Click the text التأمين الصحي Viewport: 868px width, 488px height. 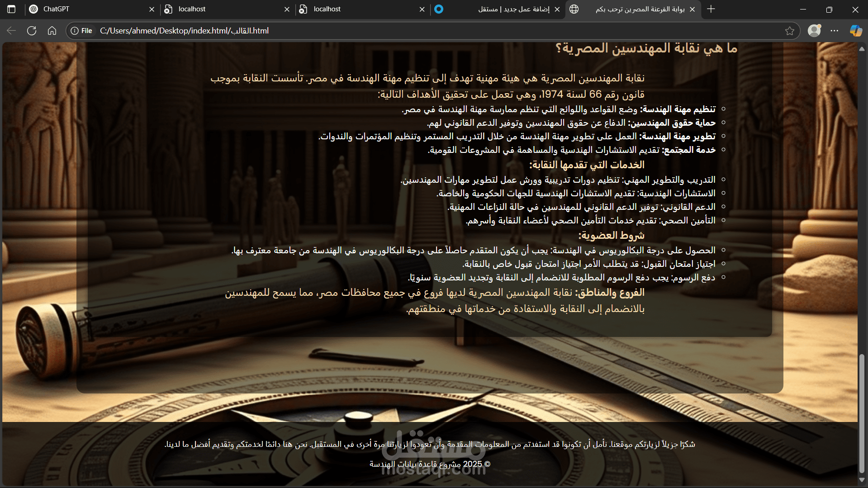tap(688, 220)
